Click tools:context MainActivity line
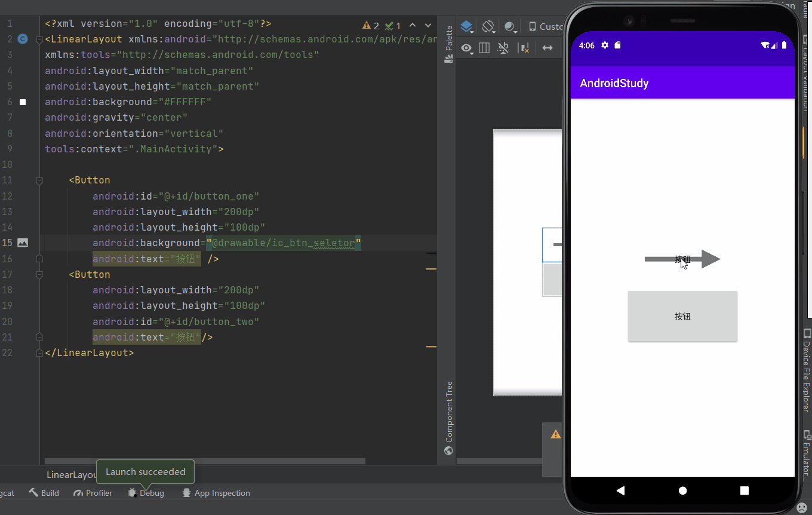 pyautogui.click(x=134, y=149)
